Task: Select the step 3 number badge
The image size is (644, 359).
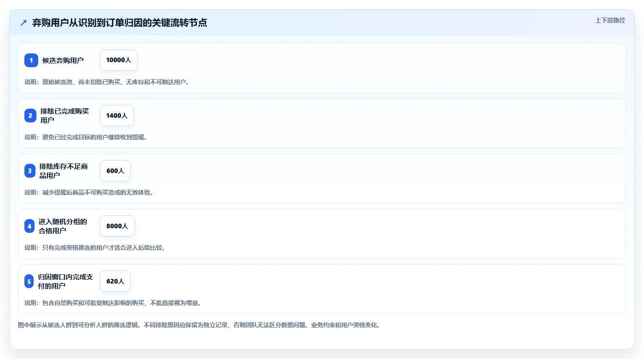Action: click(30, 171)
